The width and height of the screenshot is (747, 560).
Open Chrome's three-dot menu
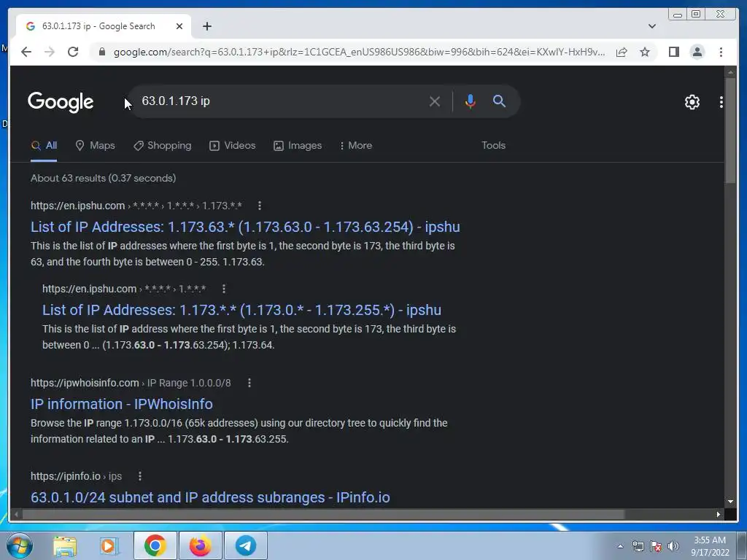721,52
